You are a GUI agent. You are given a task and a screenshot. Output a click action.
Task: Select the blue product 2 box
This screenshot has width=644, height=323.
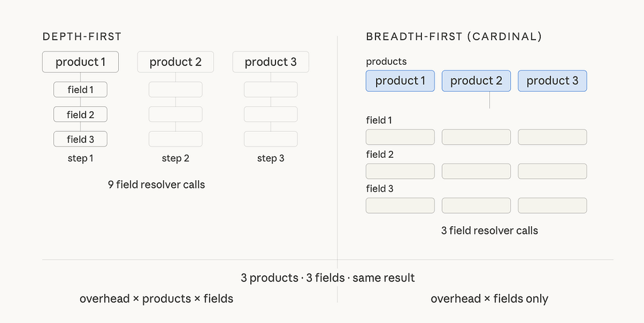(476, 81)
